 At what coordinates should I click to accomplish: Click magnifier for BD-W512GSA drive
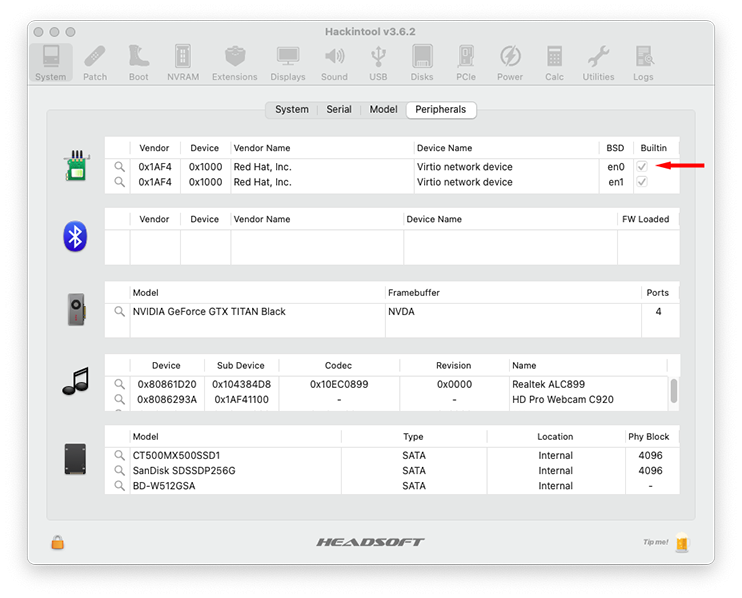pos(120,485)
